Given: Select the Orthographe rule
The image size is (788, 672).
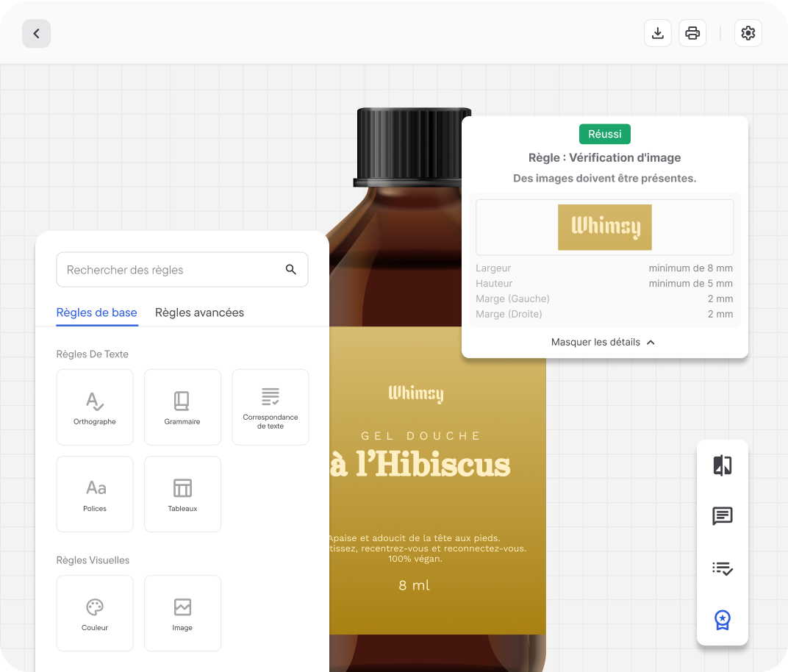Looking at the screenshot, I should click(x=95, y=407).
